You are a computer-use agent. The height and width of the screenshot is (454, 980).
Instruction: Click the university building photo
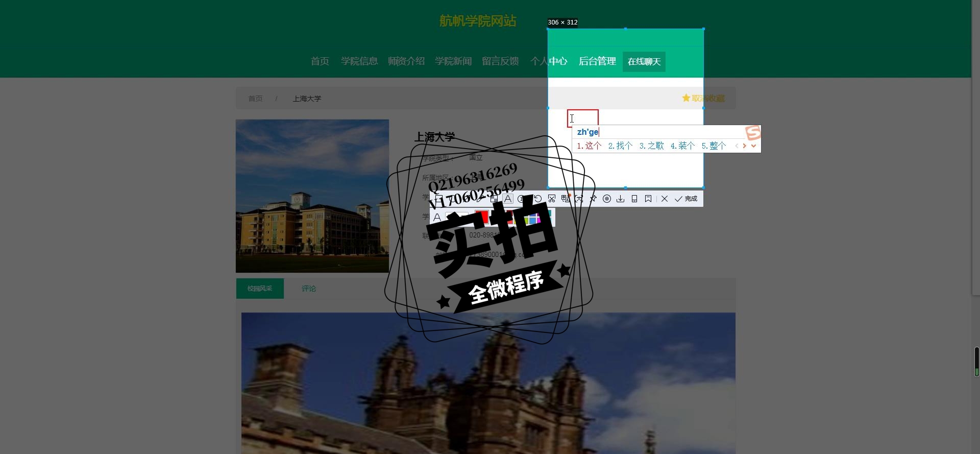pyautogui.click(x=312, y=196)
